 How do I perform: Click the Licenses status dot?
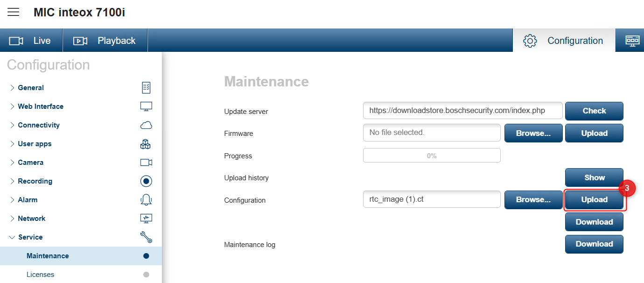click(x=146, y=275)
